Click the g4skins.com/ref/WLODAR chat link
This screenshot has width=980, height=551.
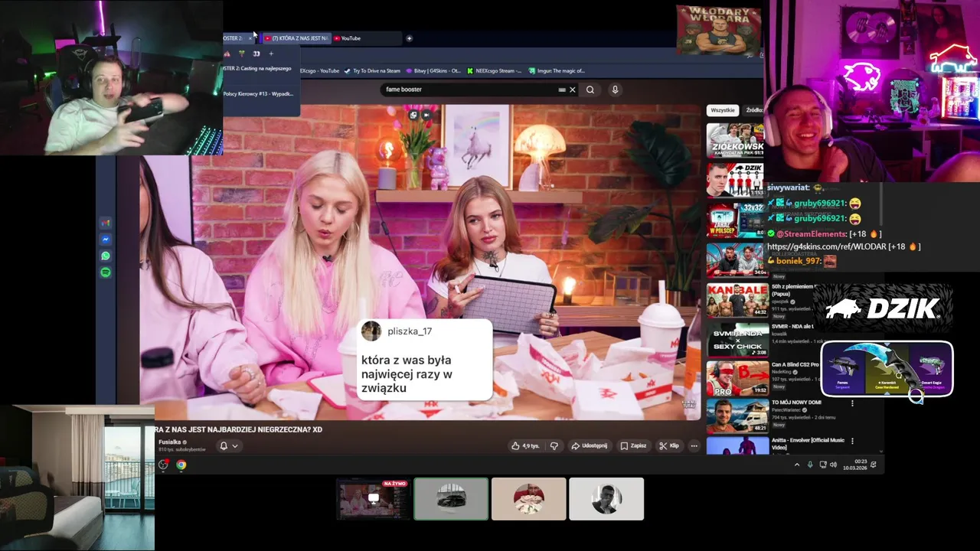(825, 246)
